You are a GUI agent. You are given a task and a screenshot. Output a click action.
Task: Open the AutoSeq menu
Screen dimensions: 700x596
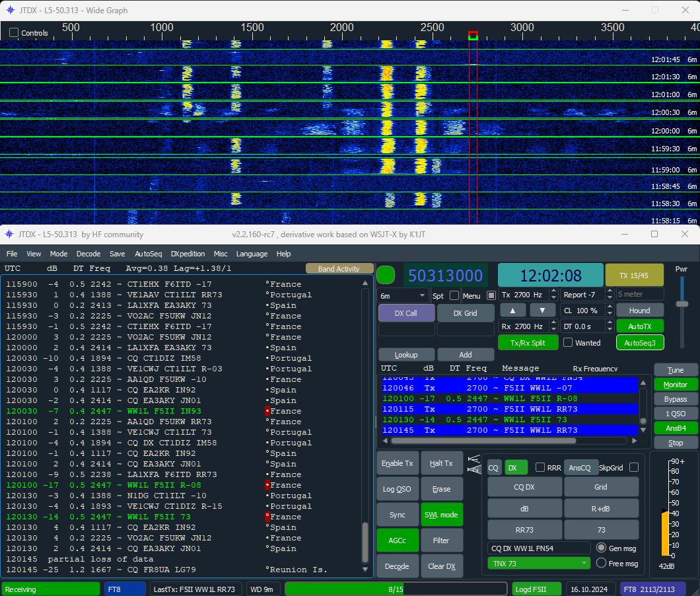tap(148, 253)
